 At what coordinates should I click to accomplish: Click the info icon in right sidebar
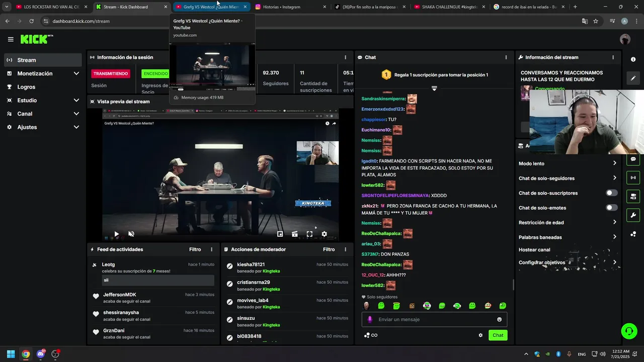tap(633, 59)
